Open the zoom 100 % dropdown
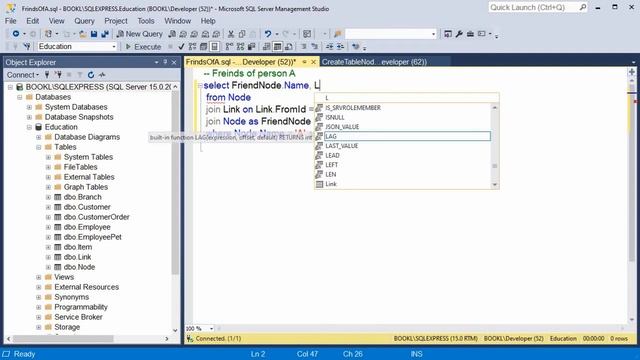 tap(211, 329)
